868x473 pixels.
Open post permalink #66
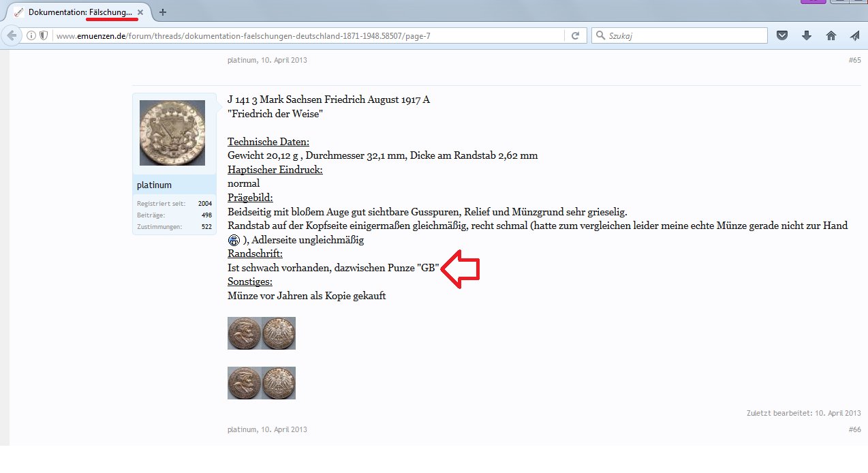[854, 429]
